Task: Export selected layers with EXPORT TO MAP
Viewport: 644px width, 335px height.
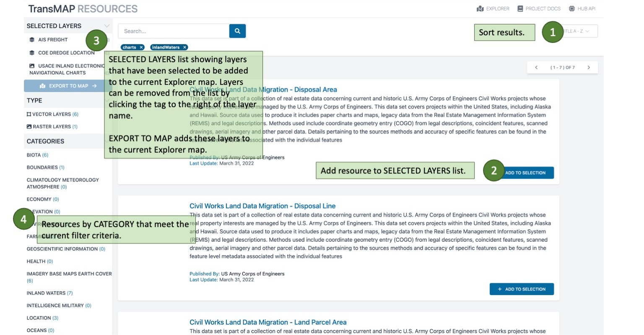Action: coord(68,86)
